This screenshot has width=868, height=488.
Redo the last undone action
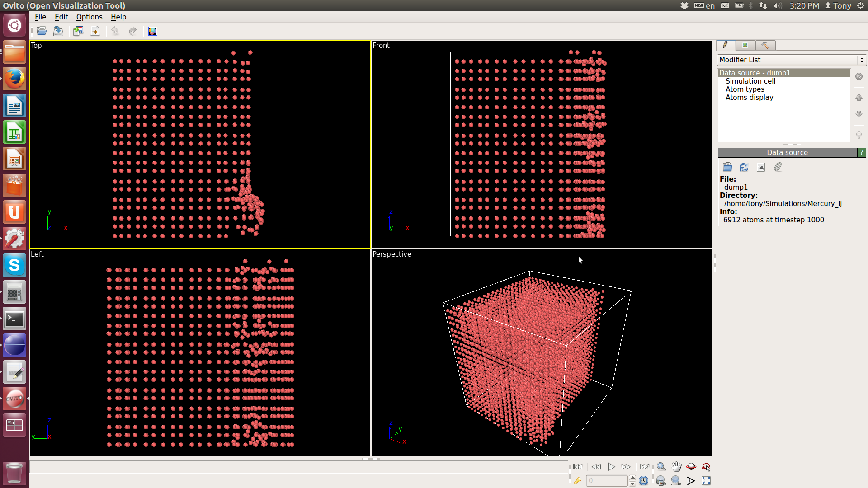[132, 31]
